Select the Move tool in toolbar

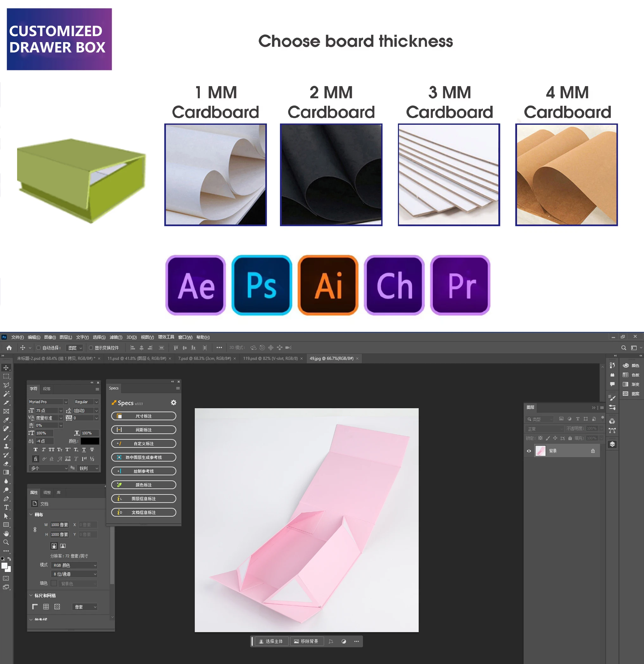[x=6, y=368]
